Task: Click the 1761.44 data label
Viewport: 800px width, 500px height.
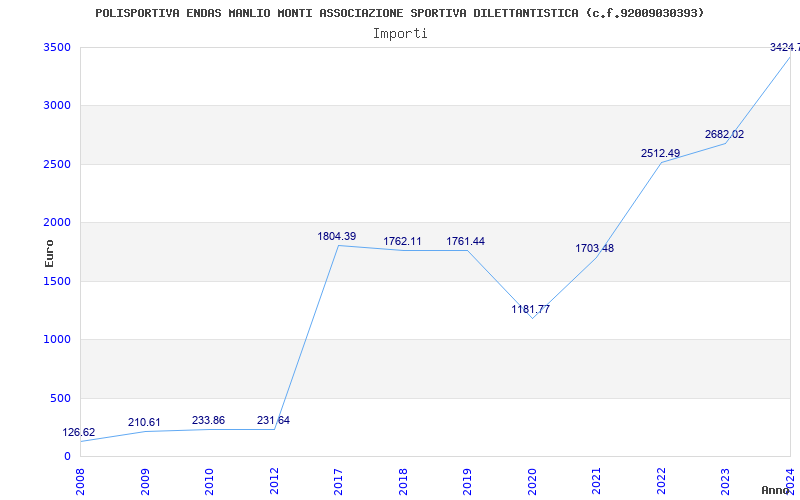Action: [x=465, y=241]
